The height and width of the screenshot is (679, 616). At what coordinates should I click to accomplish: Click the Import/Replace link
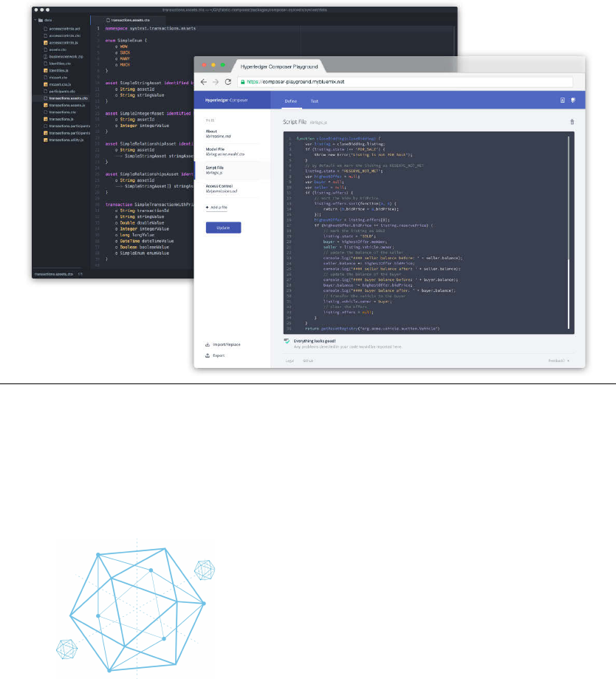pos(227,345)
